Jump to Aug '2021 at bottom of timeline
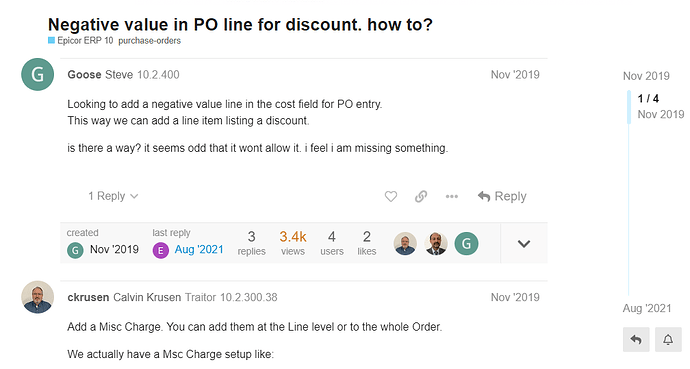The image size is (690, 369). (647, 308)
